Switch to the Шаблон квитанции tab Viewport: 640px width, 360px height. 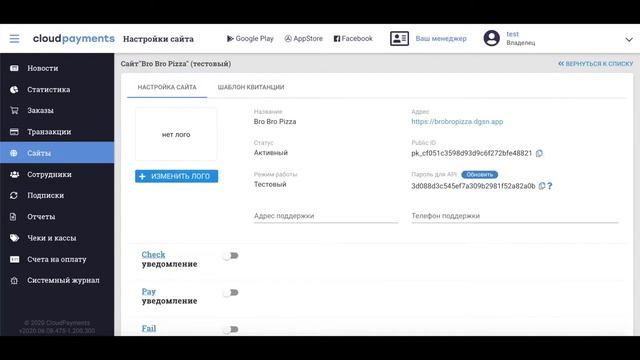point(251,87)
